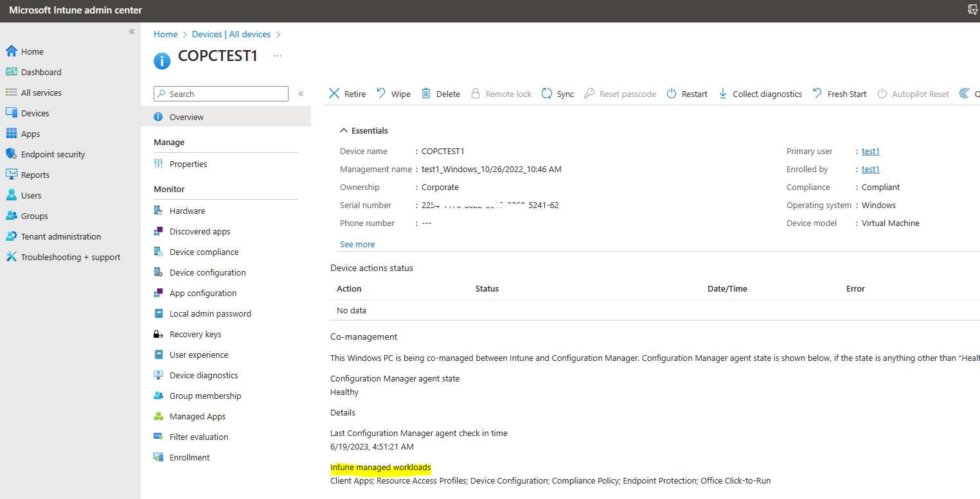Delete the device
This screenshot has height=499, width=980.
[x=441, y=93]
